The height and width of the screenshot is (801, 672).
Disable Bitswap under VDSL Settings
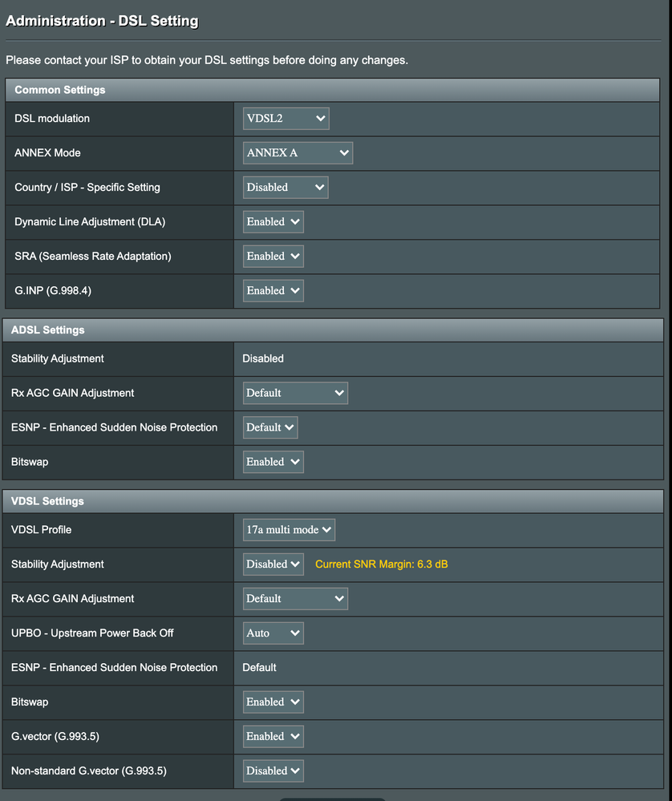[x=273, y=702]
